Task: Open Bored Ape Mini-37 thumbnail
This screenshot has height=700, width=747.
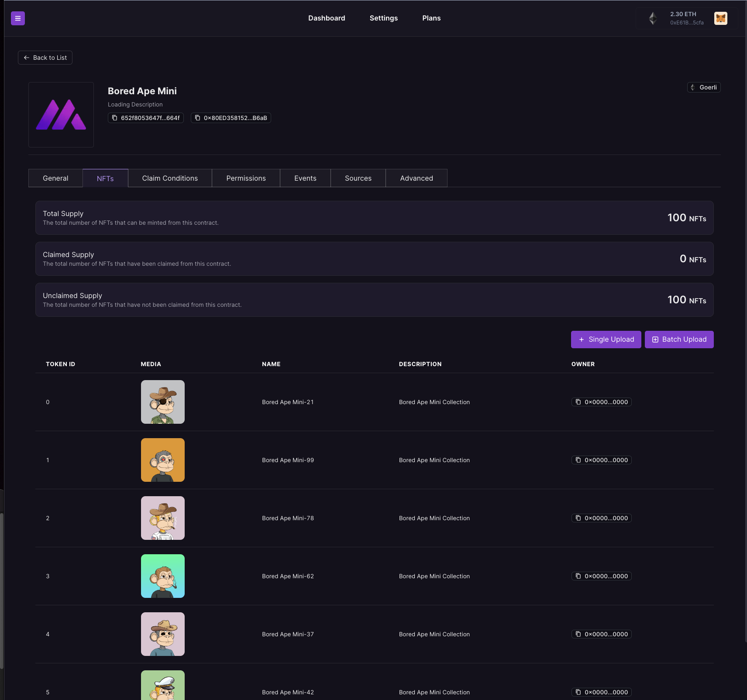Action: [163, 634]
